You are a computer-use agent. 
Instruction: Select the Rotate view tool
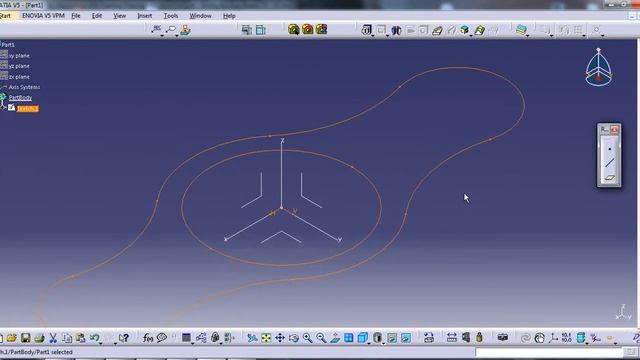tap(293, 338)
